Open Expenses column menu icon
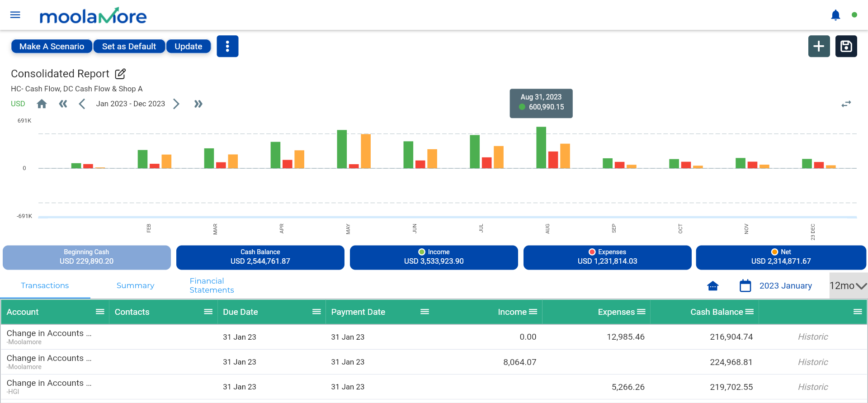The width and height of the screenshot is (868, 403). [641, 312]
